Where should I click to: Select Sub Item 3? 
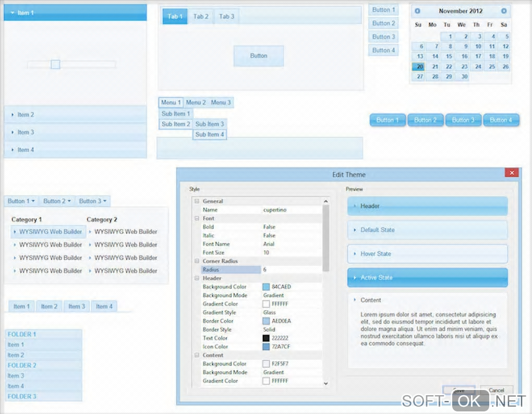pos(210,124)
